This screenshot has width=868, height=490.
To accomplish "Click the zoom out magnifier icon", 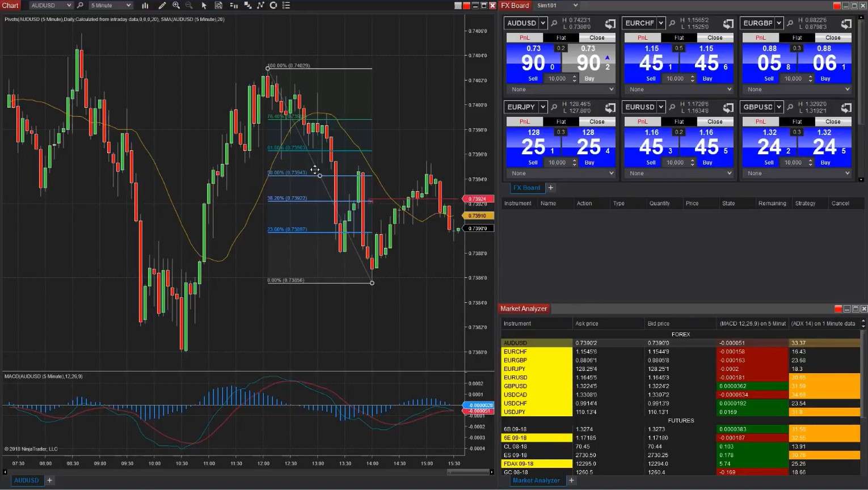I will pos(189,5).
